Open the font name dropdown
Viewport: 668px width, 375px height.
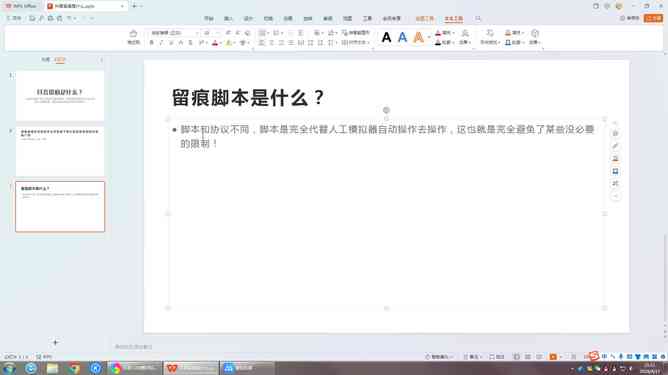[x=197, y=33]
